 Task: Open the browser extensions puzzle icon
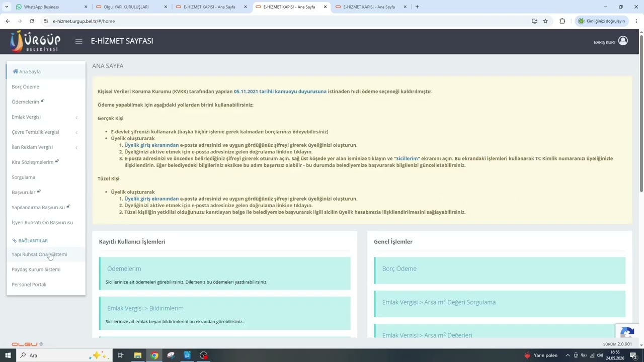[x=562, y=21]
